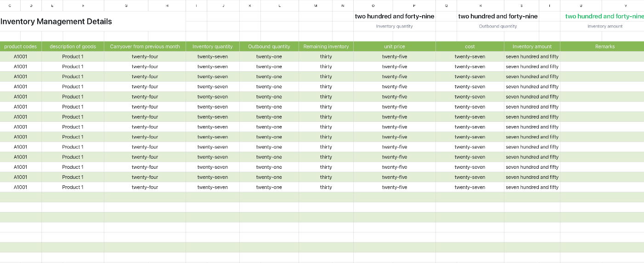Select the column K header
Screen dimensions: 644x263
point(250,6)
